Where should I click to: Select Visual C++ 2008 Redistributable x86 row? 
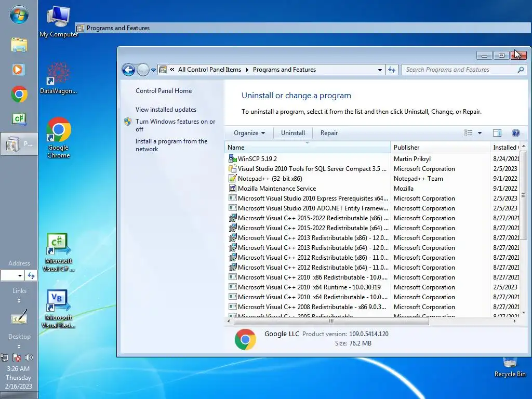(x=373, y=307)
